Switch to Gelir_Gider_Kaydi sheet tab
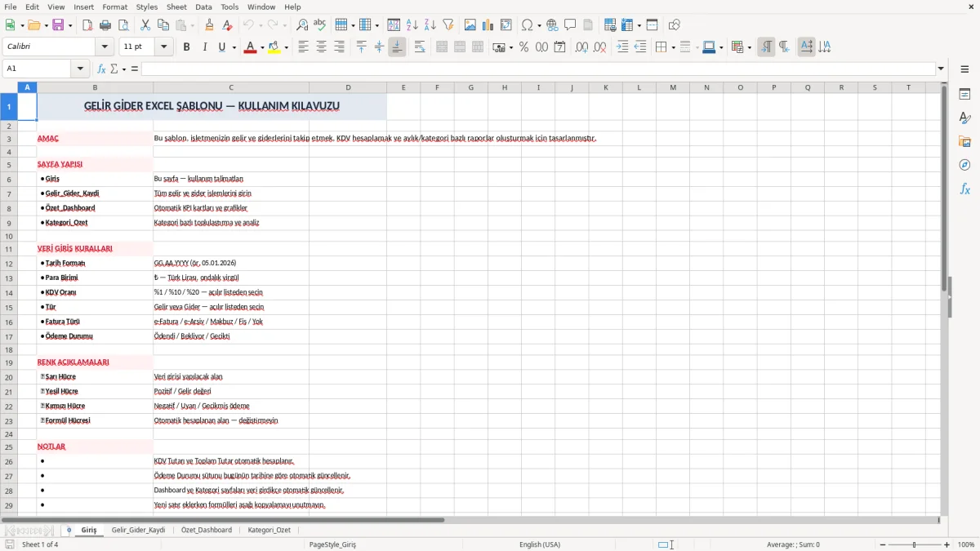Image resolution: width=980 pixels, height=551 pixels. click(139, 531)
